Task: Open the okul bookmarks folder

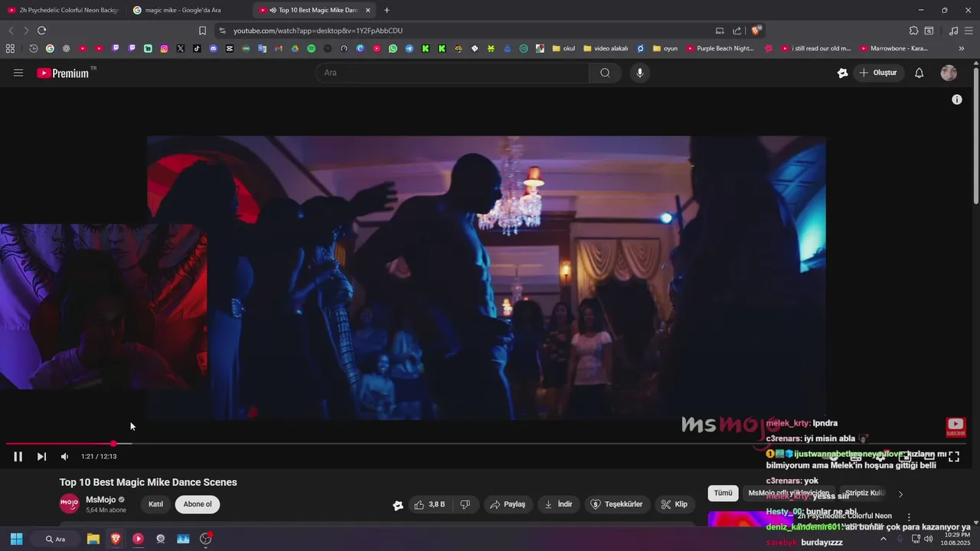Action: coord(563,48)
